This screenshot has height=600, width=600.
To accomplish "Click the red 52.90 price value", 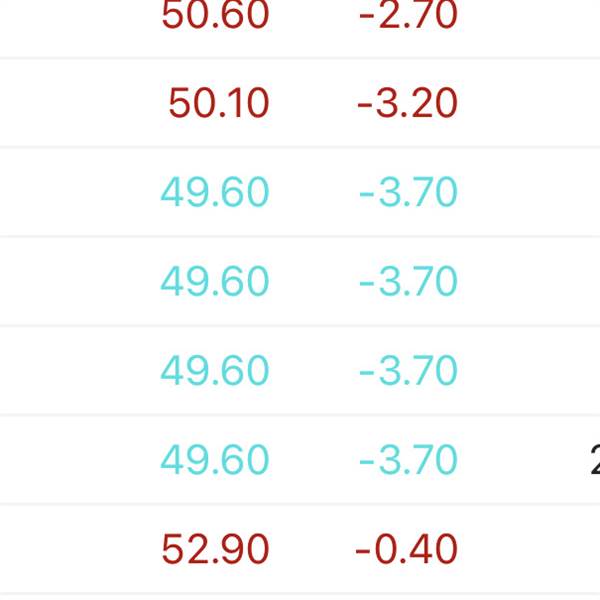I will [215, 549].
